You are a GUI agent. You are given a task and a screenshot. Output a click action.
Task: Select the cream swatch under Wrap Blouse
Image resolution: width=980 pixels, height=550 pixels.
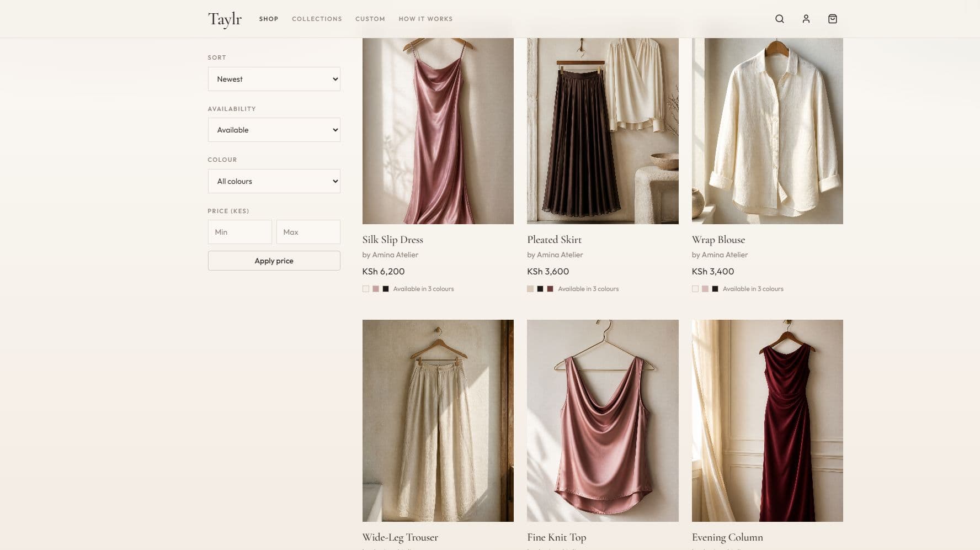pyautogui.click(x=695, y=289)
